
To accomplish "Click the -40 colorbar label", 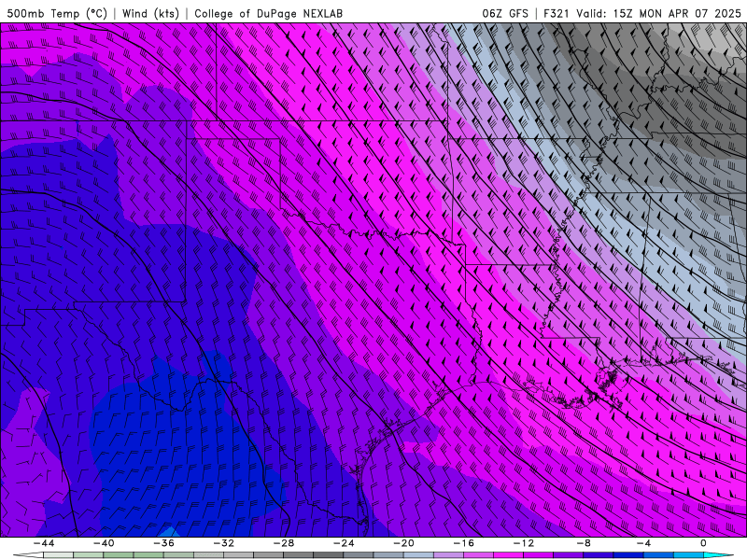I will pos(104,543).
